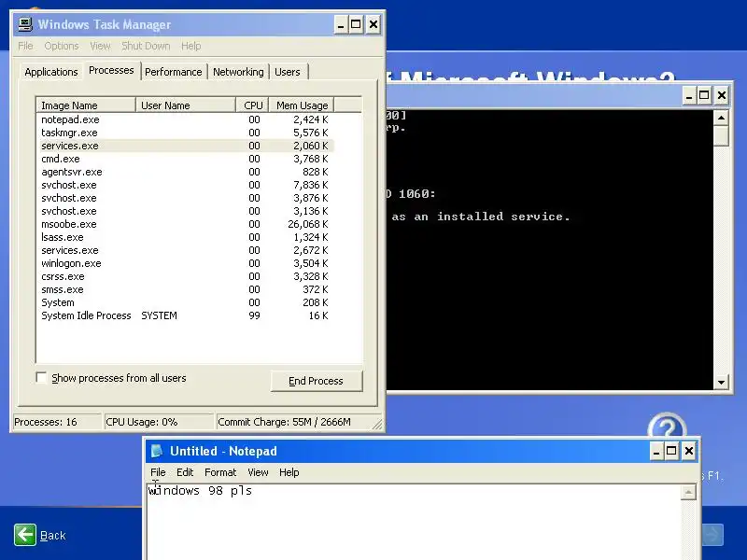Viewport: 747px width, 560px height.
Task: Click the question mark help icon
Action: (667, 427)
